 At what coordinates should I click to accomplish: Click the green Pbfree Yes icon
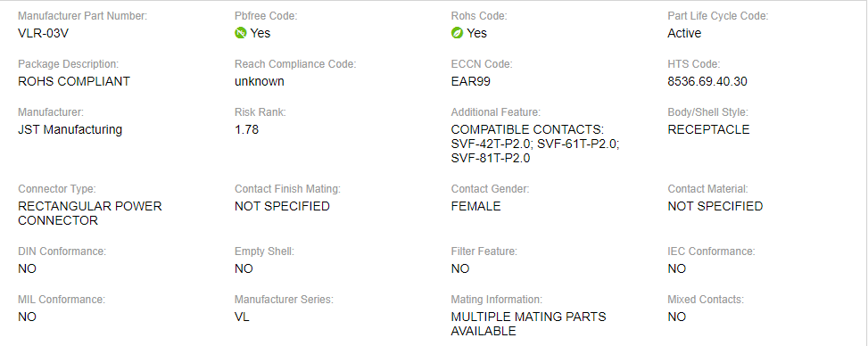[x=240, y=33]
